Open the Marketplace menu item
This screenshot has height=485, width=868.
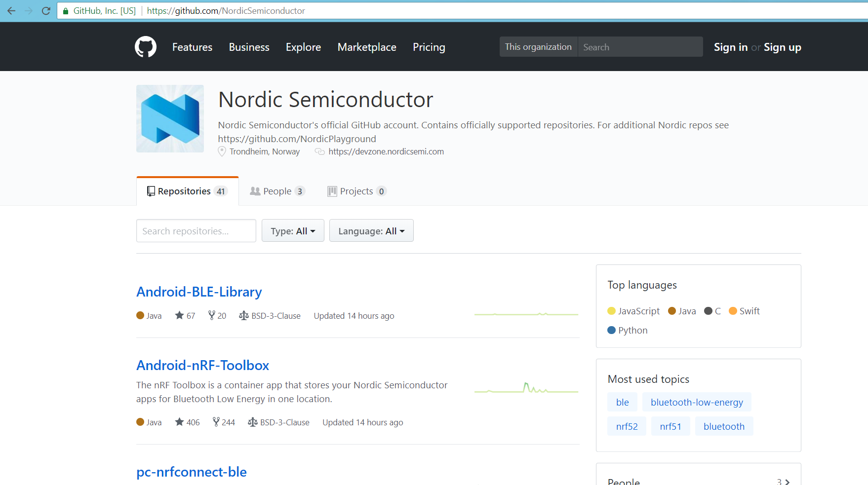pos(367,47)
